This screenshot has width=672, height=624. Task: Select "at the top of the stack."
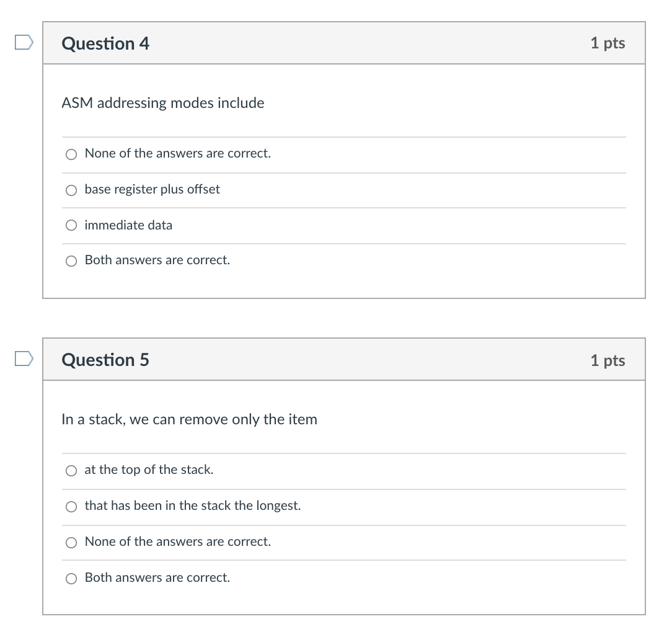[71, 471]
